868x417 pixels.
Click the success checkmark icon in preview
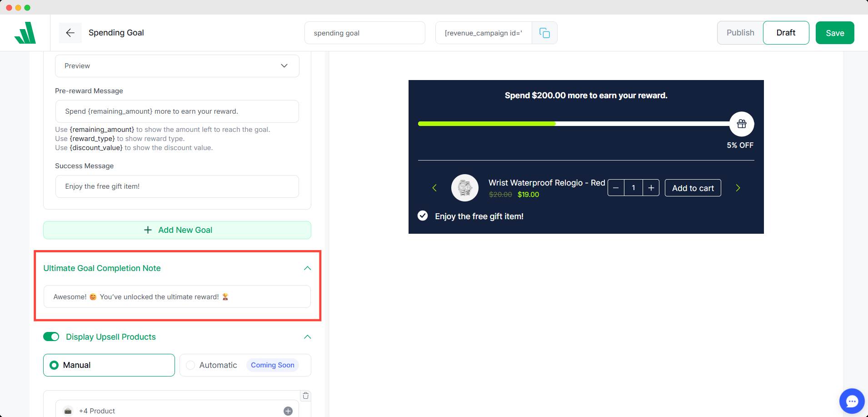coord(423,216)
